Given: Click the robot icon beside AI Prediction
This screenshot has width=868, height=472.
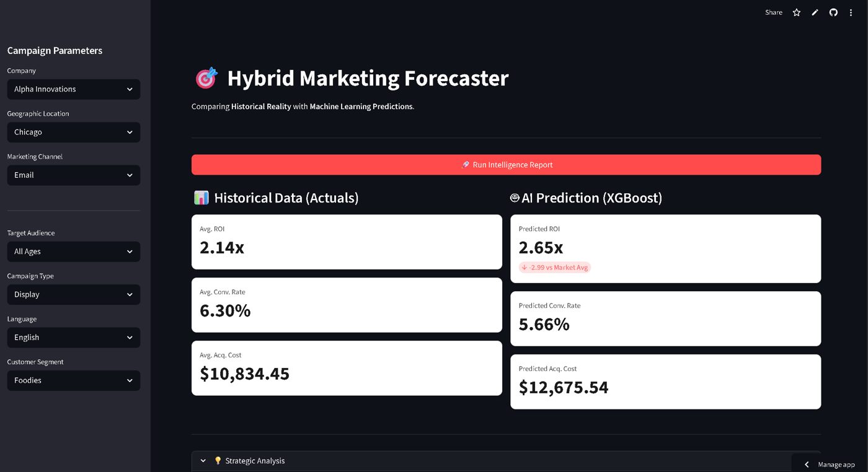Looking at the screenshot, I should (515, 198).
